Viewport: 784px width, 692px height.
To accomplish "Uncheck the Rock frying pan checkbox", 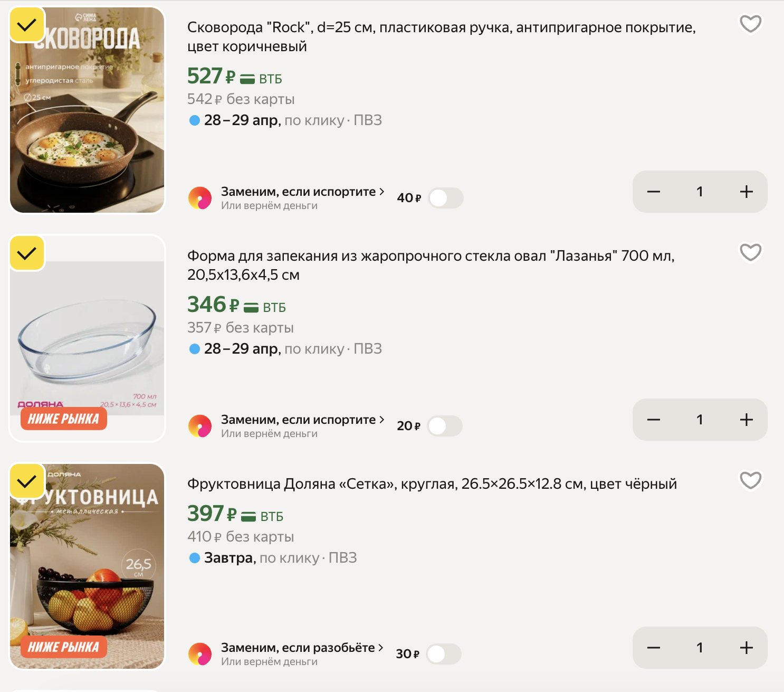I will (27, 25).
